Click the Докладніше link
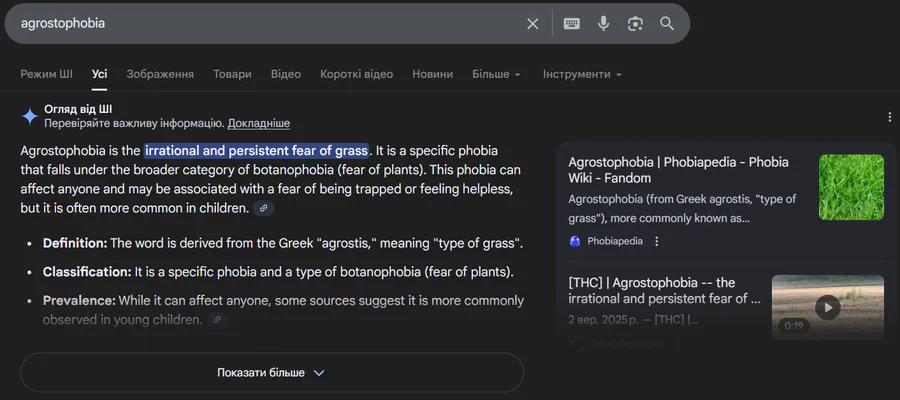The image size is (900, 400). pyautogui.click(x=258, y=123)
